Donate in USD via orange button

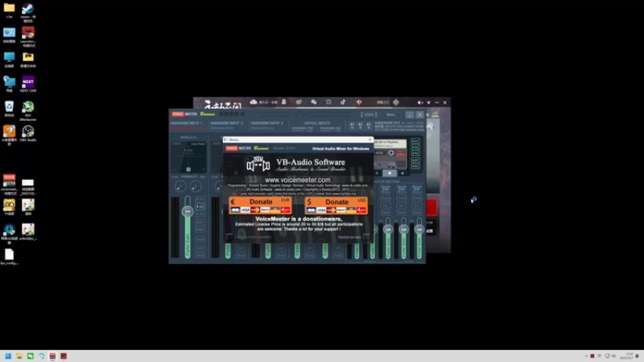click(336, 205)
